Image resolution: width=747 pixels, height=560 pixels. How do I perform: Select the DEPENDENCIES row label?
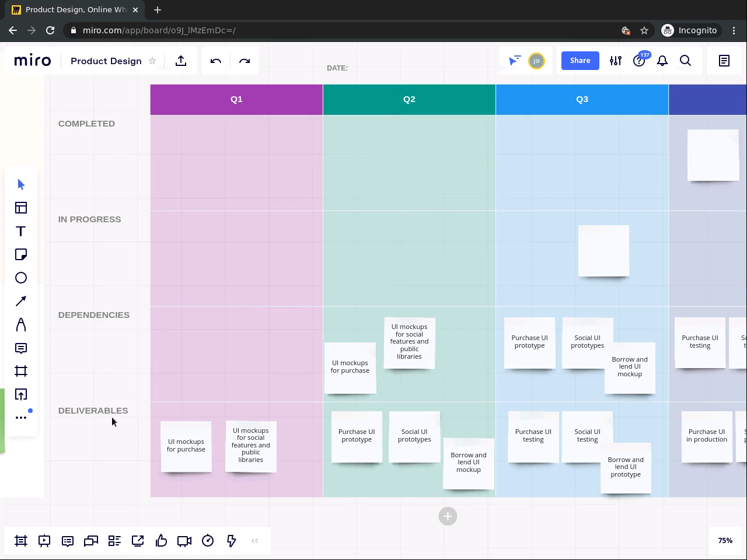pos(94,315)
